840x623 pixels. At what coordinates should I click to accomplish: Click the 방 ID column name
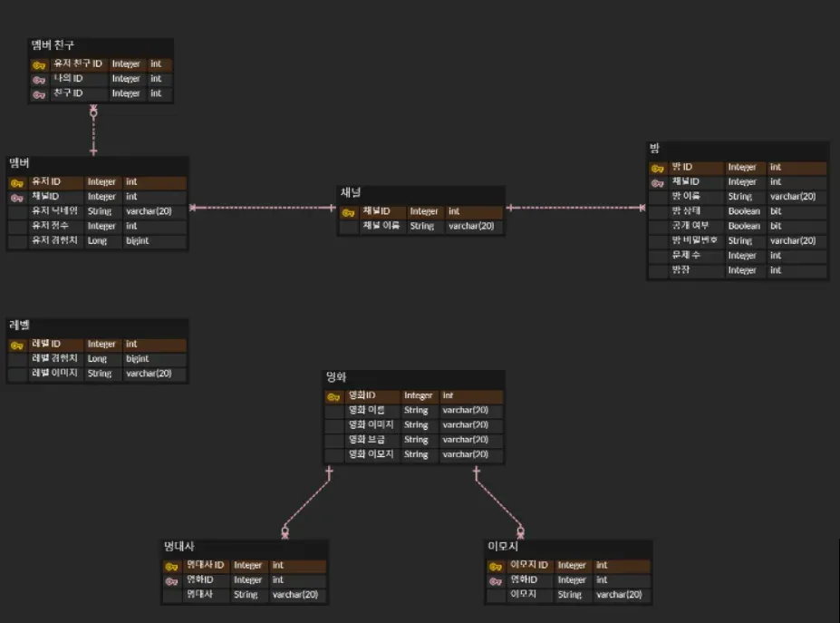click(x=682, y=167)
